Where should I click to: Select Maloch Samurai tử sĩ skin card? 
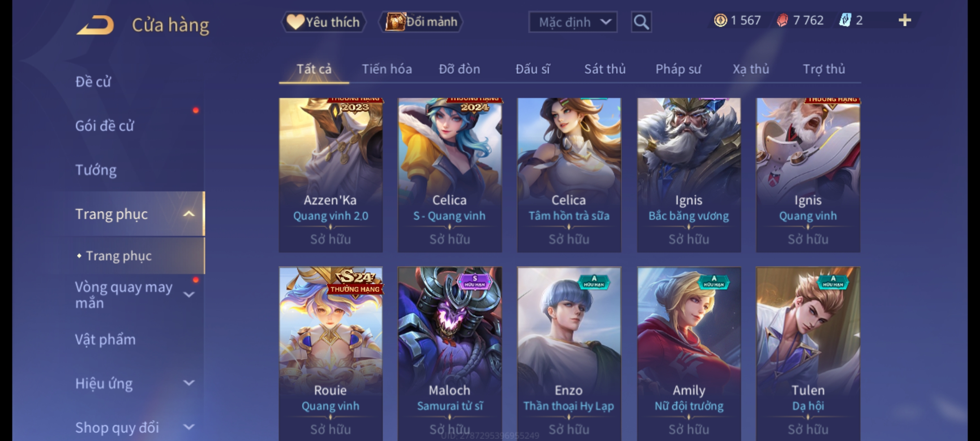[x=450, y=354]
